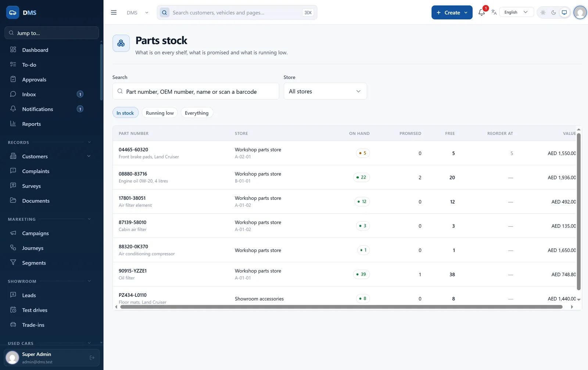Viewport: 588px width, 370px height.
Task: Focus the part number search field
Action: 196,91
